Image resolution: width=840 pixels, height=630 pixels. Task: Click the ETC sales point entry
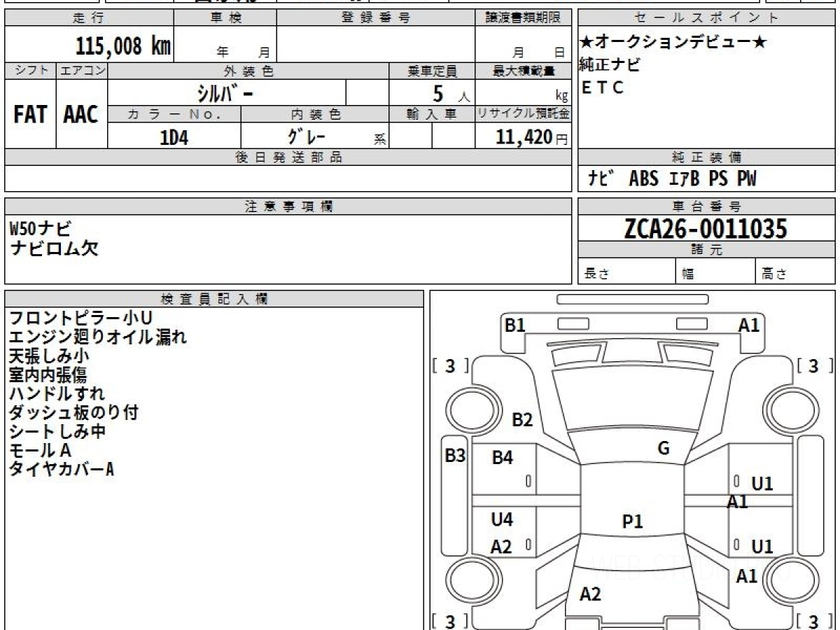602,88
